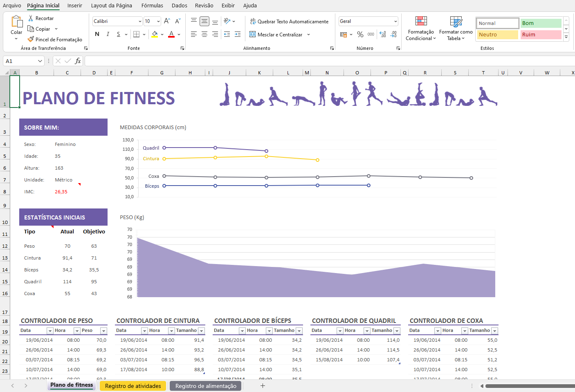Open the Data filter in Controlador de Peso

point(50,331)
